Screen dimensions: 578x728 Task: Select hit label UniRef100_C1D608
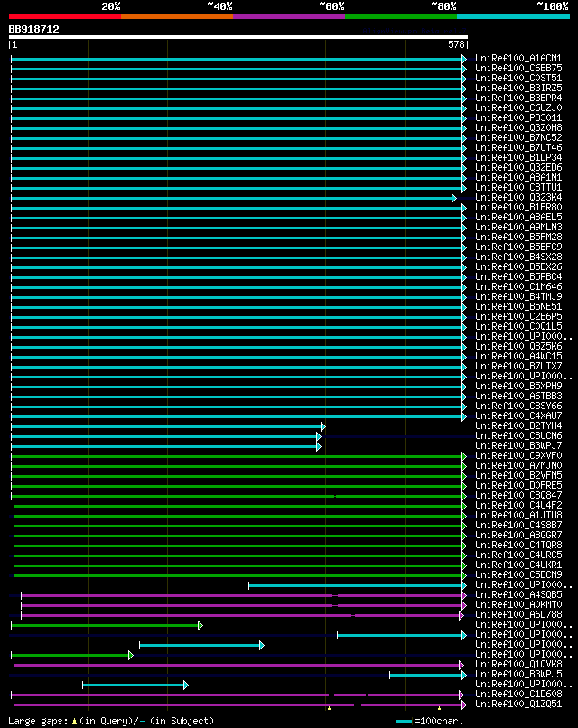pos(518,694)
